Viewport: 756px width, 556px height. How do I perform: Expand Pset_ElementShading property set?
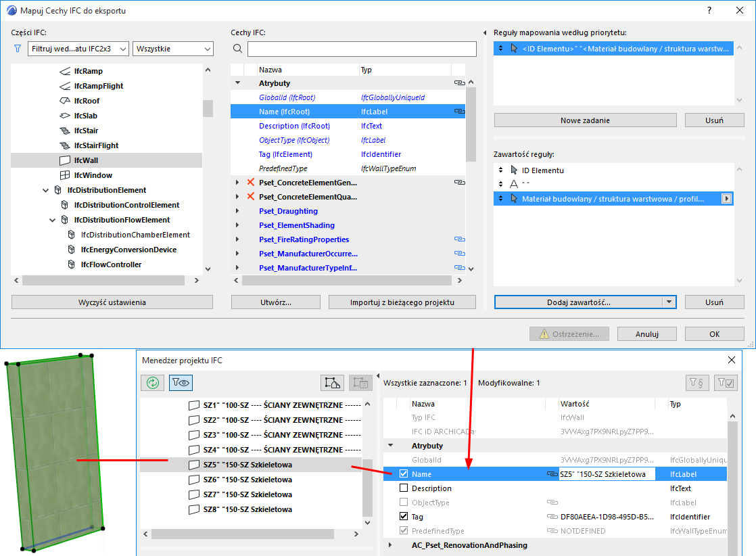coord(237,225)
